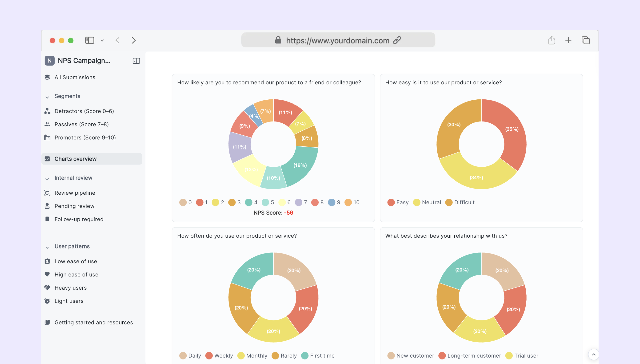
Task: Click the Charts overview chart icon
Action: (47, 159)
